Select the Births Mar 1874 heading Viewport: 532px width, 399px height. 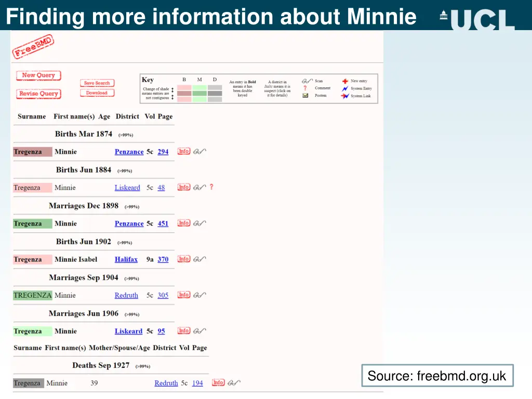point(84,134)
